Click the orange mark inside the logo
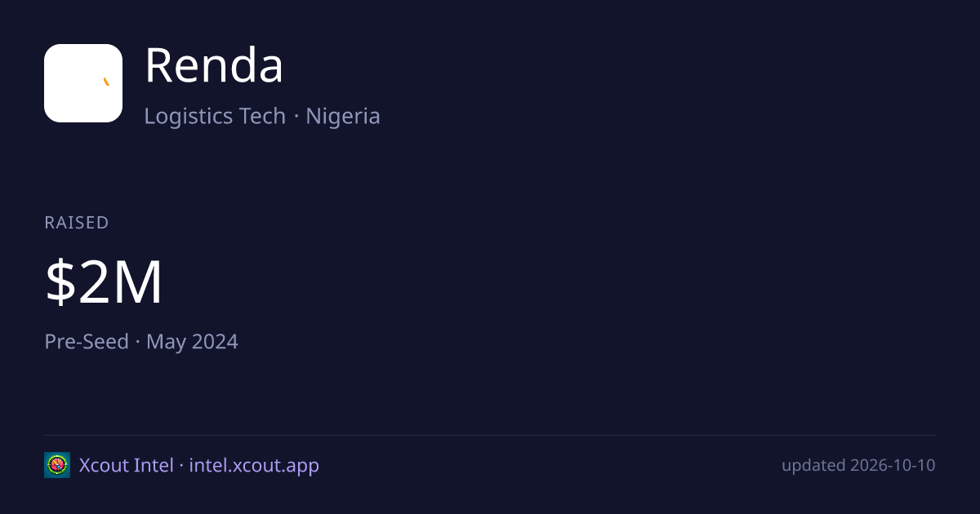The width and height of the screenshot is (980, 514). pyautogui.click(x=106, y=82)
